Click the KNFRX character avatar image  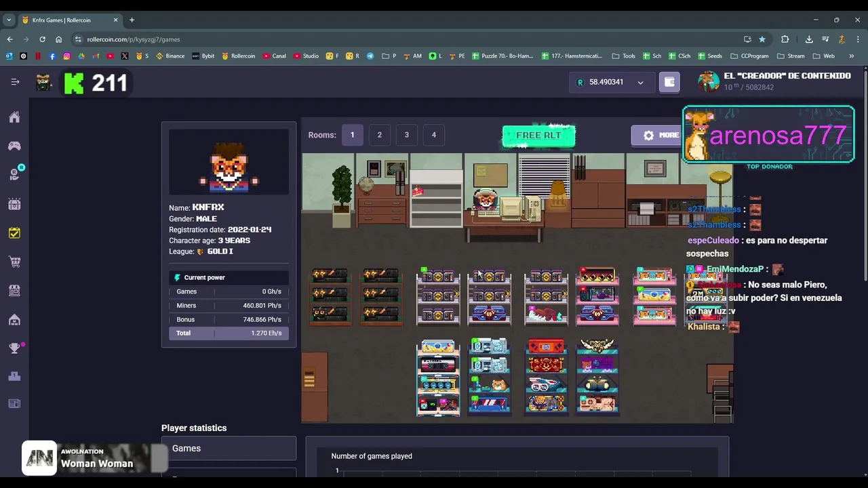[x=229, y=163]
